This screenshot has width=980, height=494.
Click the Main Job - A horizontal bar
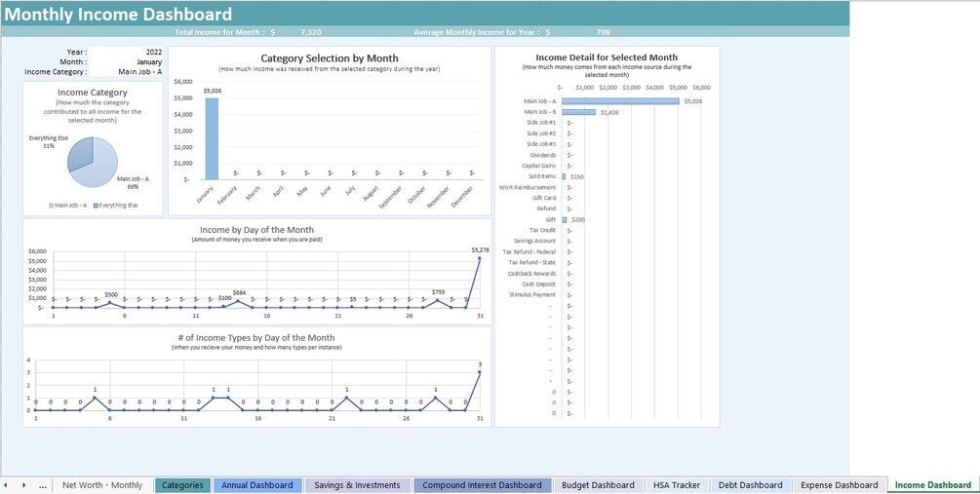(620, 101)
